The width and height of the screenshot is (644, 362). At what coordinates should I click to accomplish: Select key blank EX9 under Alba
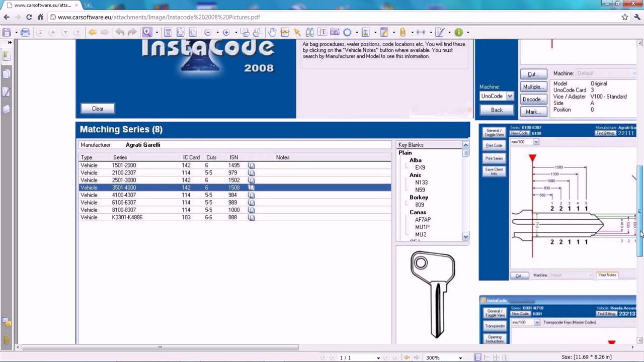(420, 168)
